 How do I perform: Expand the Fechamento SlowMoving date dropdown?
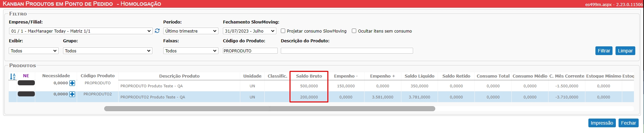[249, 31]
